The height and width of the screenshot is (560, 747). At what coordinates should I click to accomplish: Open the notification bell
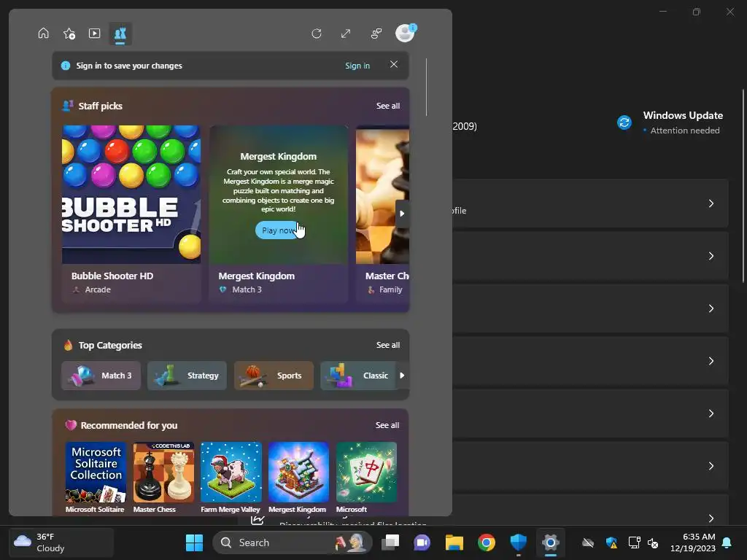point(727,542)
